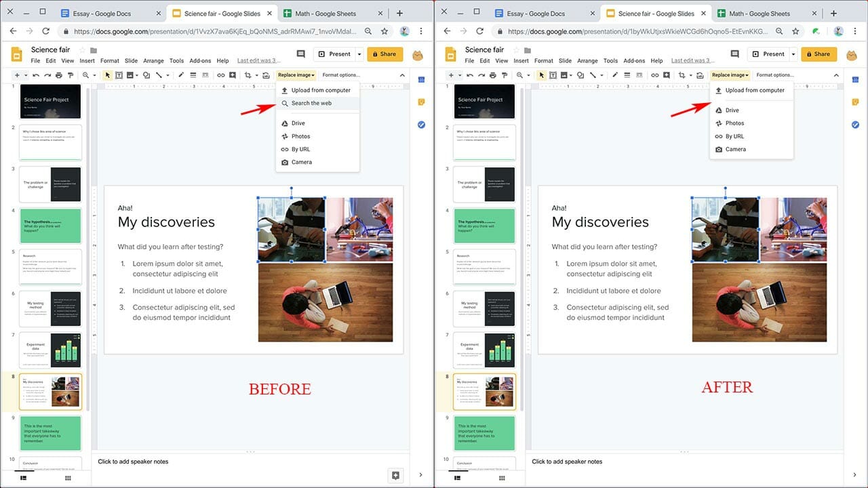Click the Undo arrow in the toolbar
This screenshot has width=868, height=488.
pos(35,75)
